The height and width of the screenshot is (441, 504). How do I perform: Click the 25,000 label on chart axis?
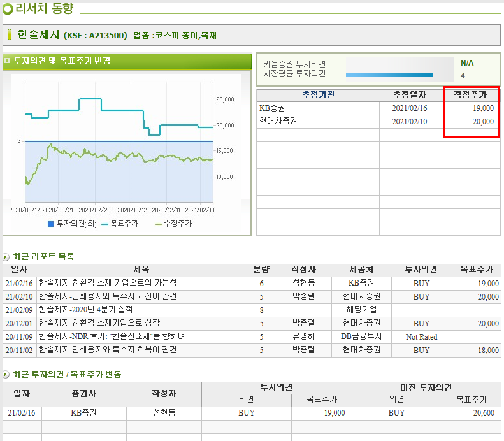225,99
